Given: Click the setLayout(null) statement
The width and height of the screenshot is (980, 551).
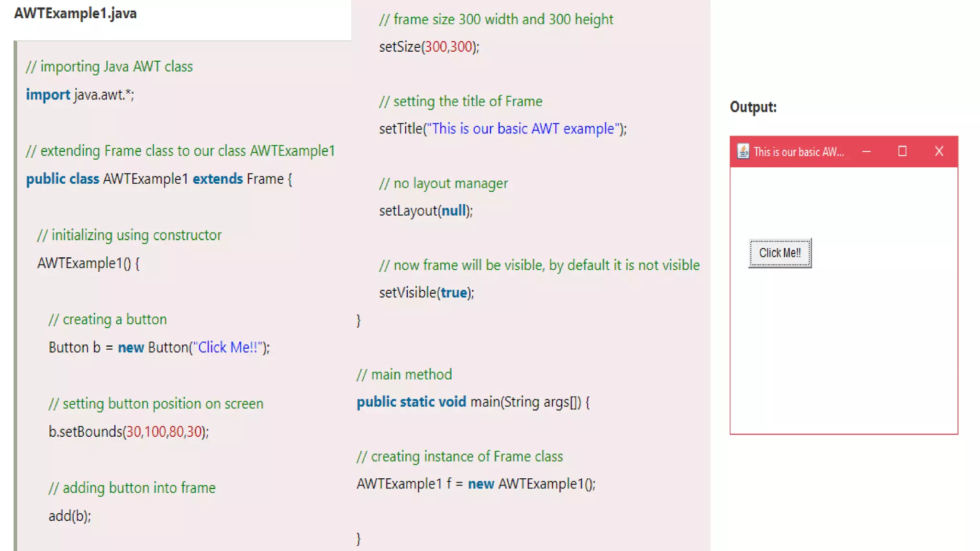Looking at the screenshot, I should coord(425,211).
